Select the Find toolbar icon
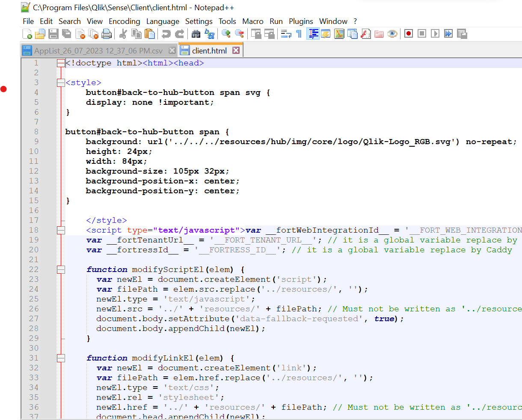Screen dimensions: 522x420 click(x=195, y=33)
